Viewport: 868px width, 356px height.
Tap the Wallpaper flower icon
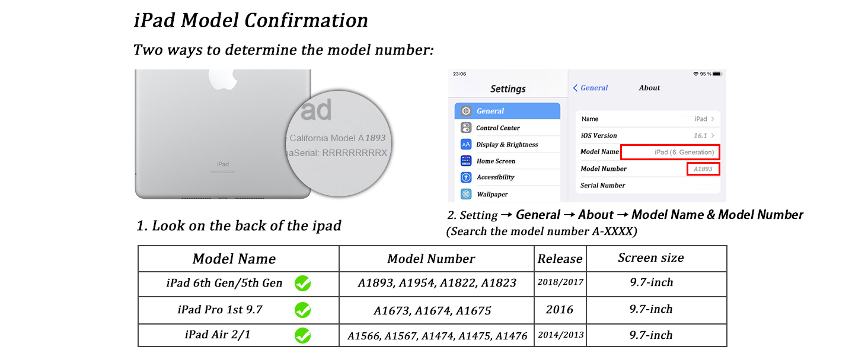[x=466, y=194]
